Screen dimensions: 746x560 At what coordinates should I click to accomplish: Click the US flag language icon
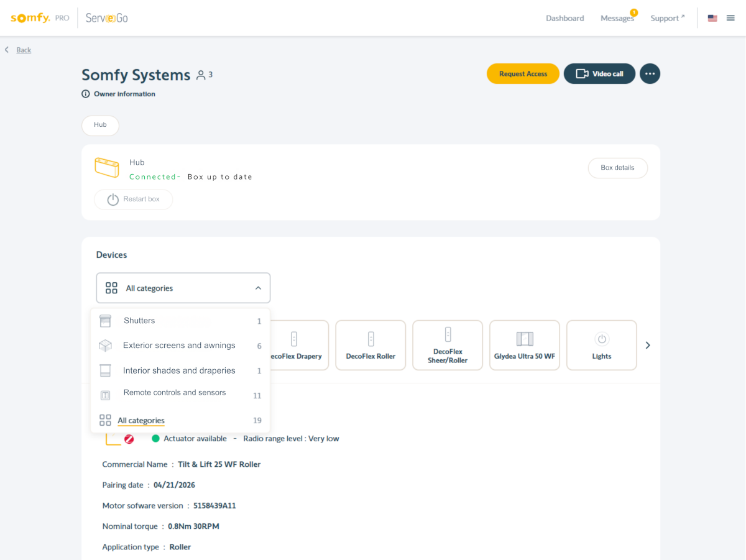tap(712, 18)
